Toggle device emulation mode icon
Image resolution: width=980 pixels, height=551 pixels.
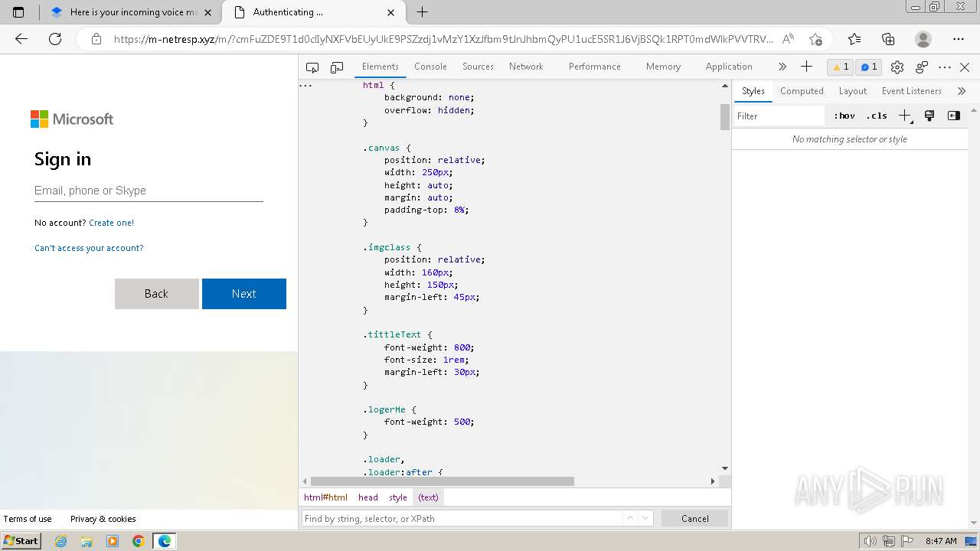[x=337, y=67]
